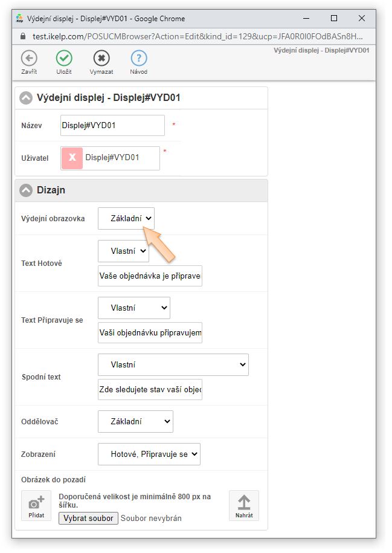392x553 pixels.
Task: Remove user with the red X icon
Action: [x=72, y=158]
